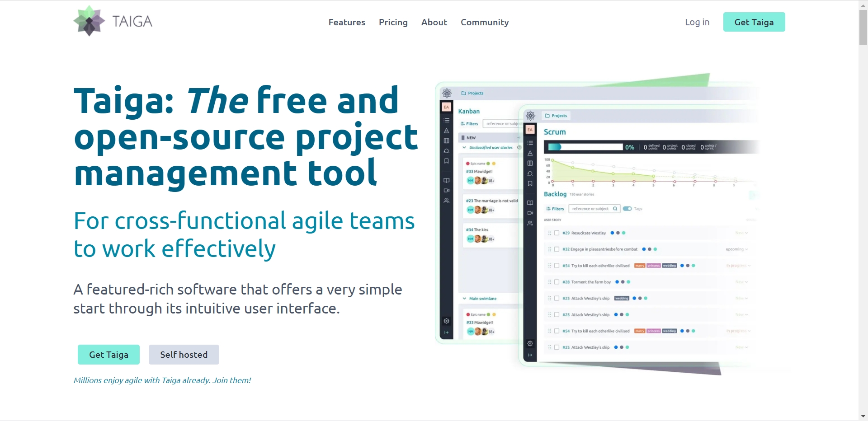Go to the About menu item
The image size is (868, 421).
tap(434, 22)
